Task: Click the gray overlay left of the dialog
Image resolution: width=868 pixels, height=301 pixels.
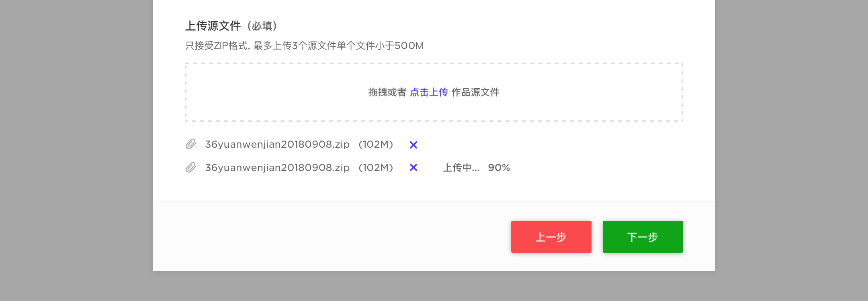Action: 76,150
